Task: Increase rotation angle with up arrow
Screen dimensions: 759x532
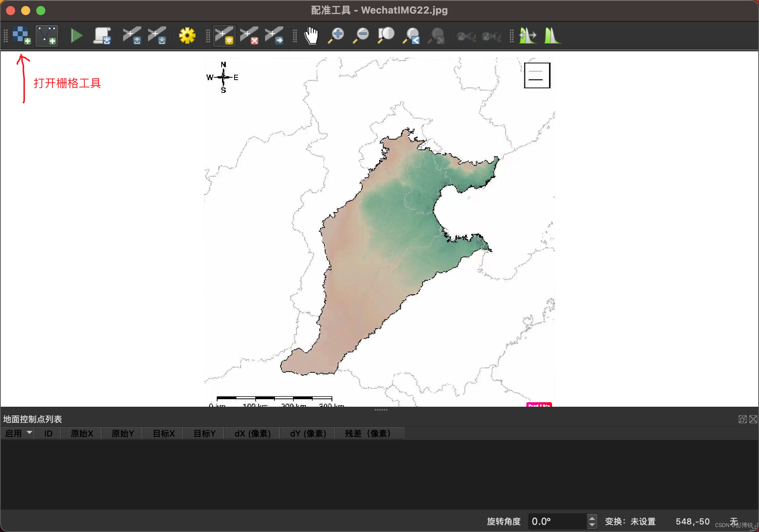Action: click(x=592, y=518)
